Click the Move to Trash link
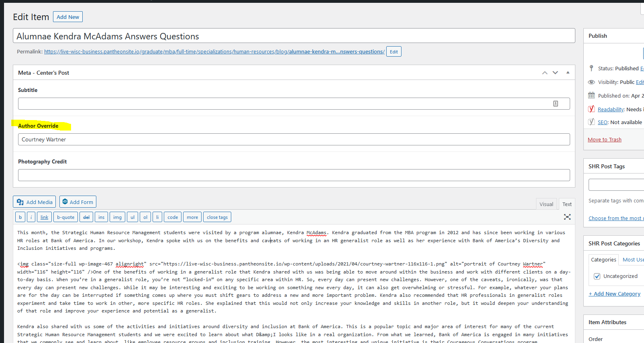Image resolution: width=644 pixels, height=343 pixels. point(604,139)
